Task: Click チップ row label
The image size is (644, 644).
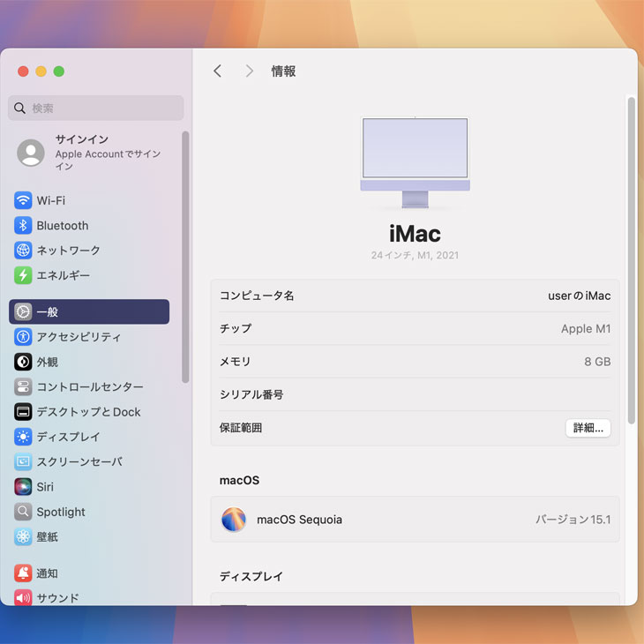Action: click(236, 328)
